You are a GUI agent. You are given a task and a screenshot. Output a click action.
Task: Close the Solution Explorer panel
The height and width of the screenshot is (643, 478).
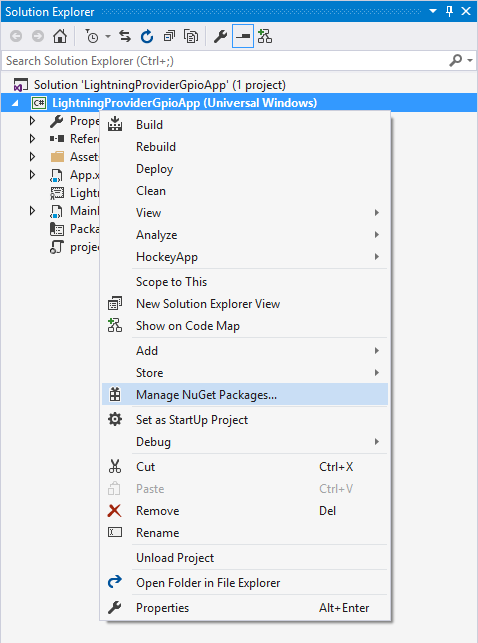pos(466,11)
